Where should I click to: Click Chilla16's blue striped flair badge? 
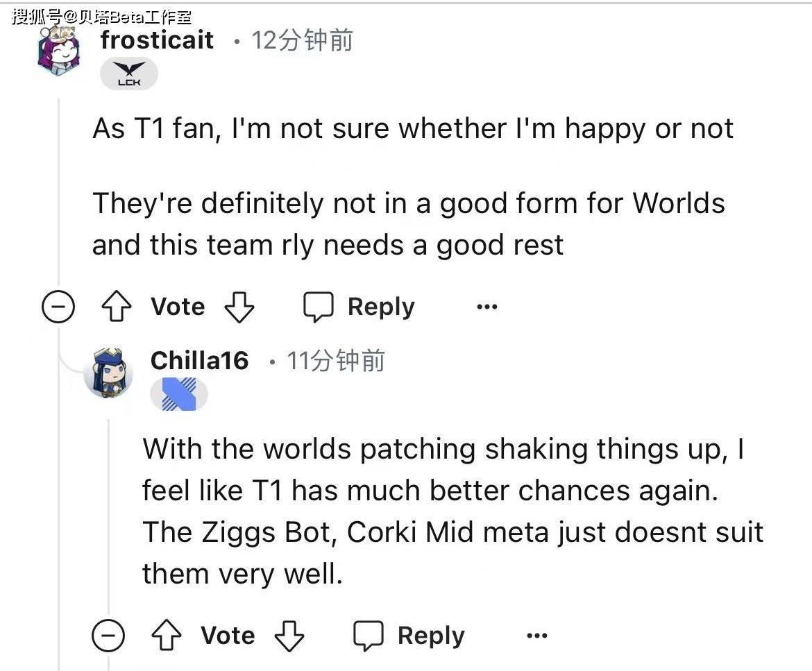pyautogui.click(x=179, y=395)
